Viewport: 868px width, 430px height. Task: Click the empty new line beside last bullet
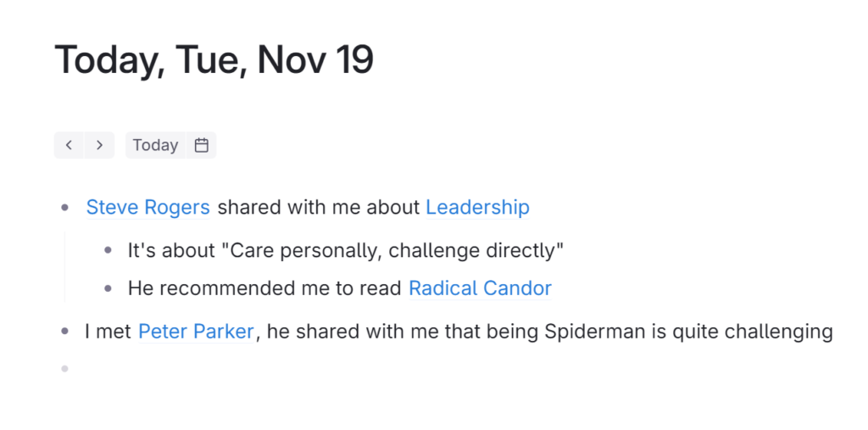pos(254,369)
